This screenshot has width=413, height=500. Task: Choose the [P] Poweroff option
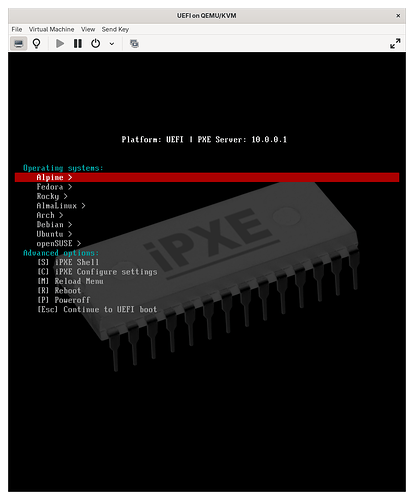[x=63, y=300]
